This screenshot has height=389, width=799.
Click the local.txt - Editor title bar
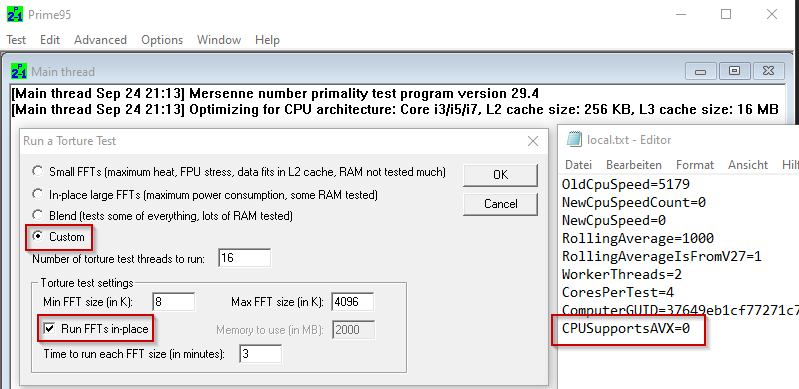(678, 140)
